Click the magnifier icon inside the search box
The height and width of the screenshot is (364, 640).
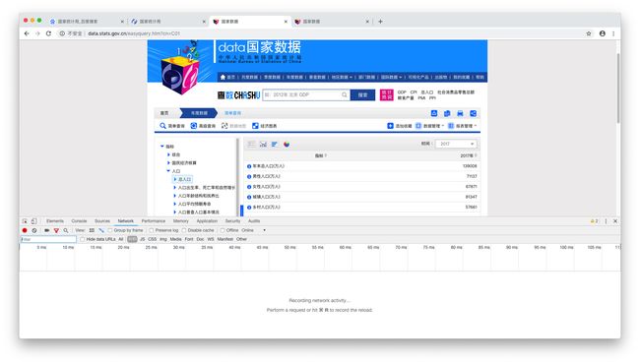click(x=345, y=95)
